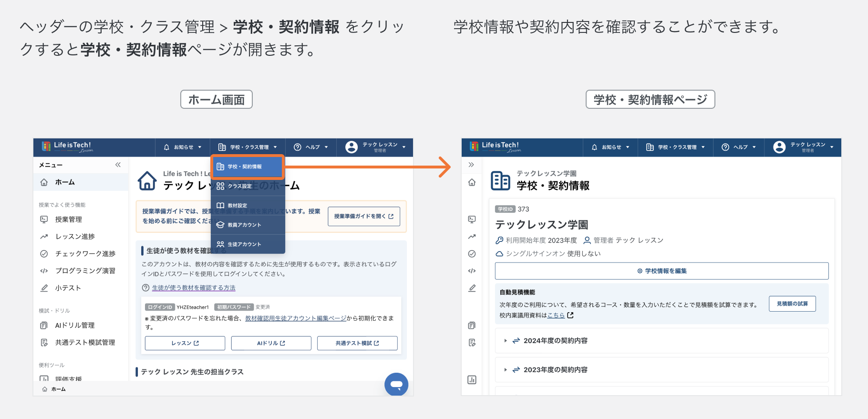Viewport: 868px width, 419px height.
Task: Click 見積額の試算 button
Action: 792,304
